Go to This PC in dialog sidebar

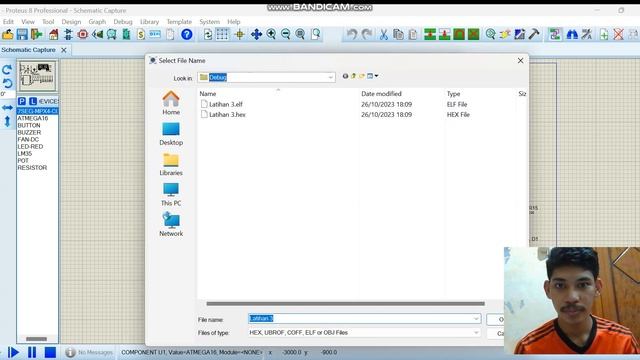[171, 194]
